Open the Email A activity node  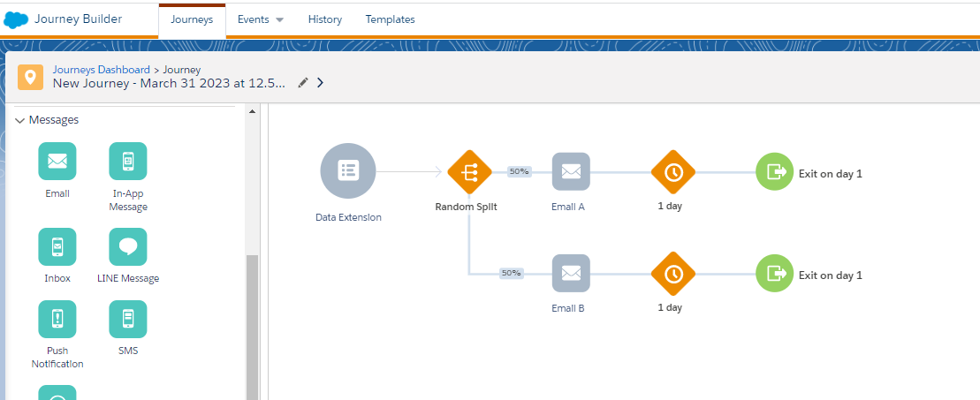pyautogui.click(x=571, y=171)
